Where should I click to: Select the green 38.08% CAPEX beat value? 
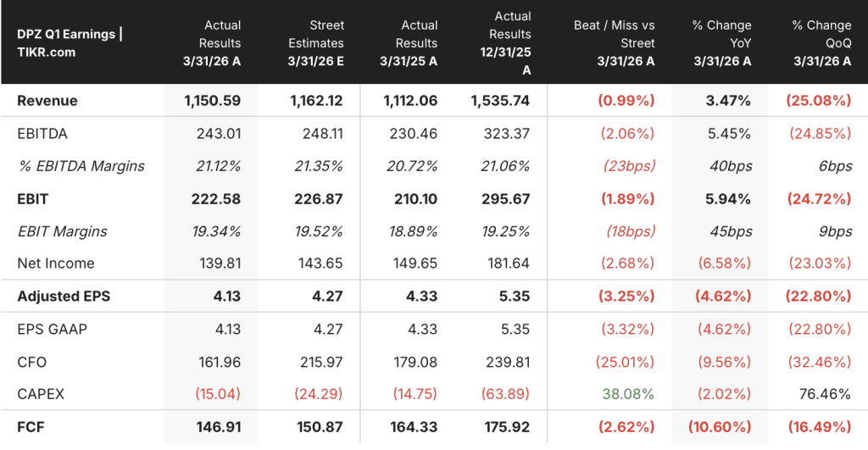pos(628,394)
